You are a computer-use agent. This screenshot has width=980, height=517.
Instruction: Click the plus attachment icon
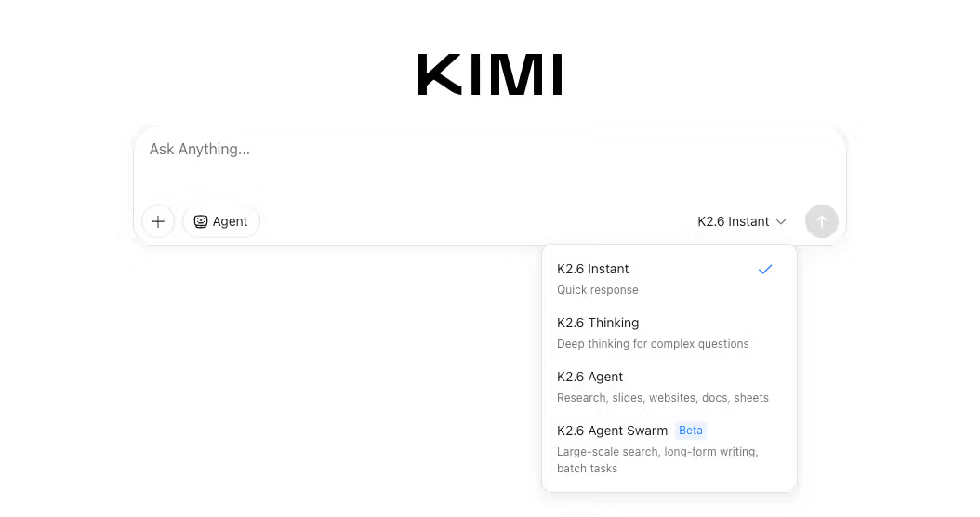pyautogui.click(x=158, y=221)
